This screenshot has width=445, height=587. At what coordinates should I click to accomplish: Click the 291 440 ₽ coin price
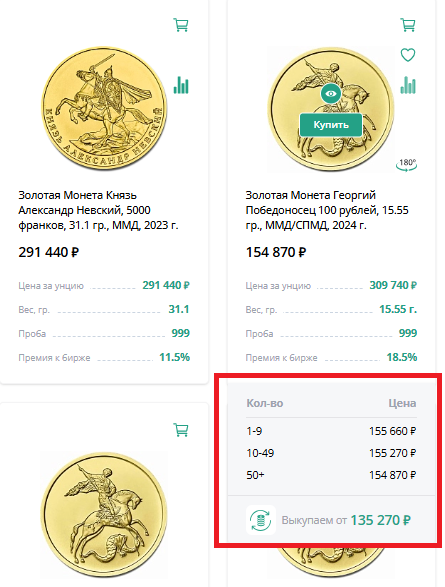(x=49, y=252)
